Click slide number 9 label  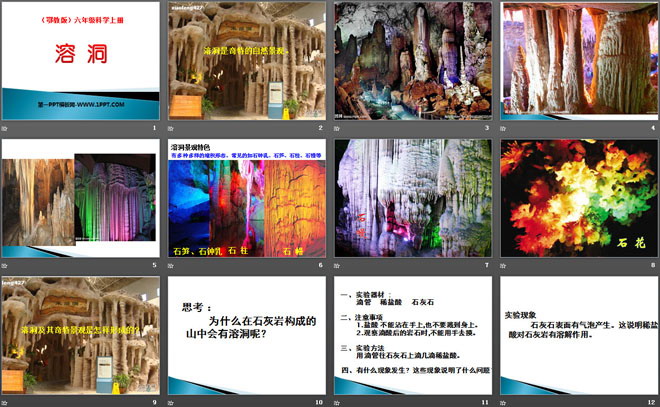[x=154, y=402]
